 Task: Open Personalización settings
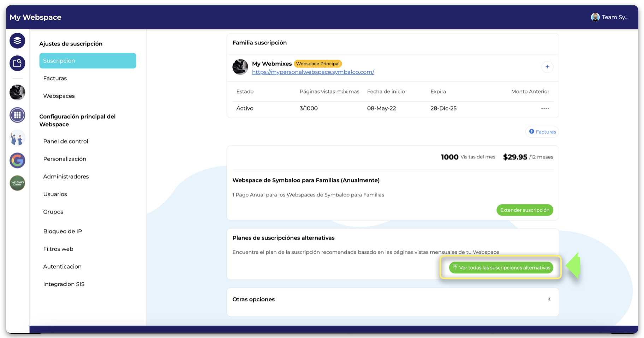tap(65, 159)
